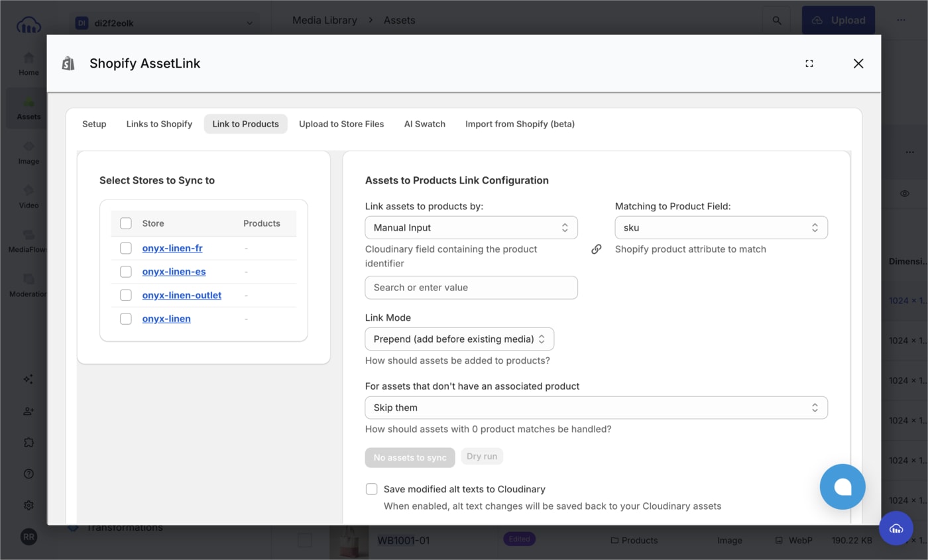928x560 pixels.
Task: Open Image in the left sidebar
Action: point(29,152)
